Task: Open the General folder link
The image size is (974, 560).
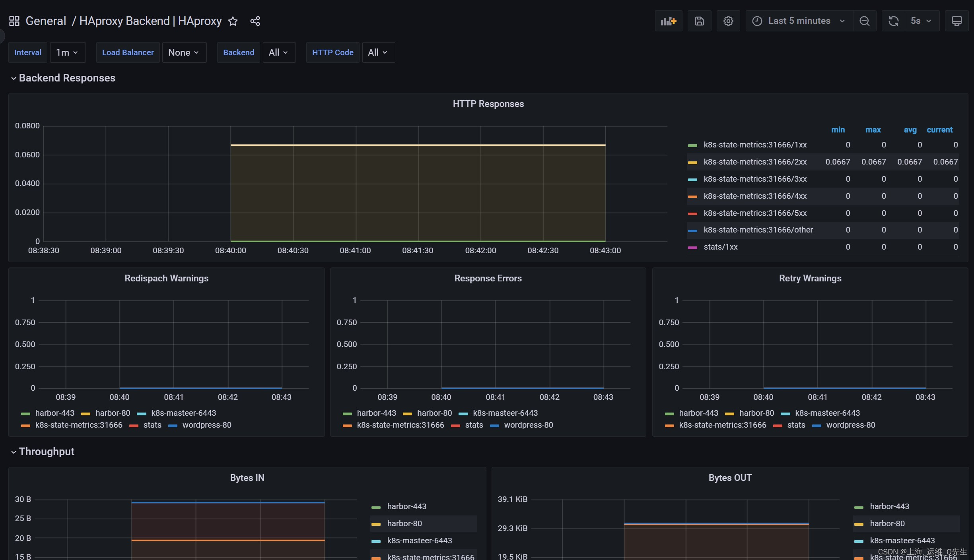Action: pos(46,21)
